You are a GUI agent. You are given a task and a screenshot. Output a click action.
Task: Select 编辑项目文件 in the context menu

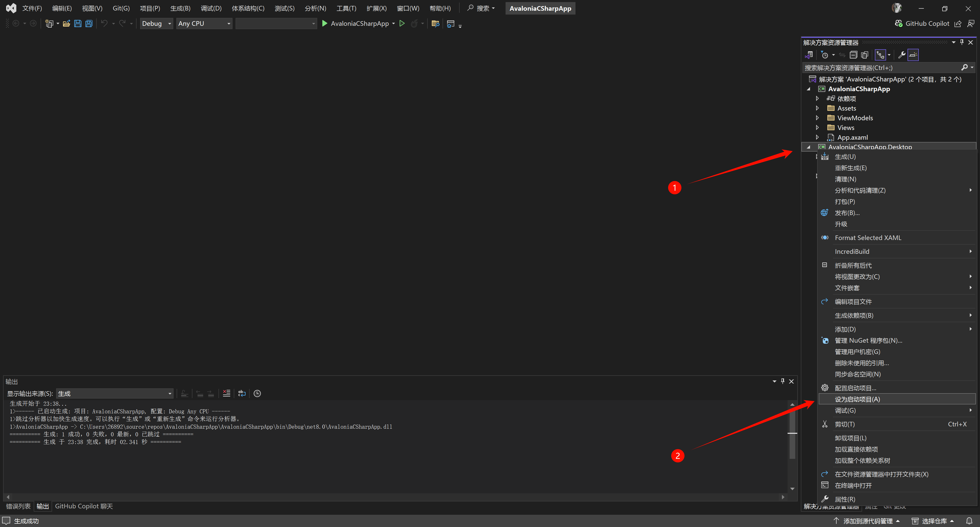click(x=897, y=302)
